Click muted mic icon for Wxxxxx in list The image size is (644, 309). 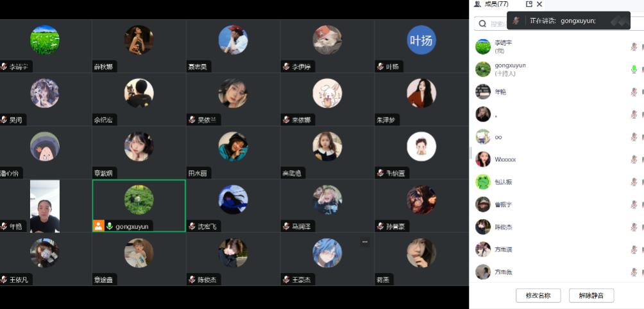pos(634,159)
